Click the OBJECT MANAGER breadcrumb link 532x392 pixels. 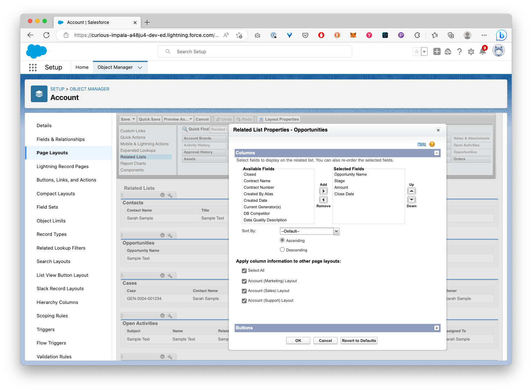(90, 89)
